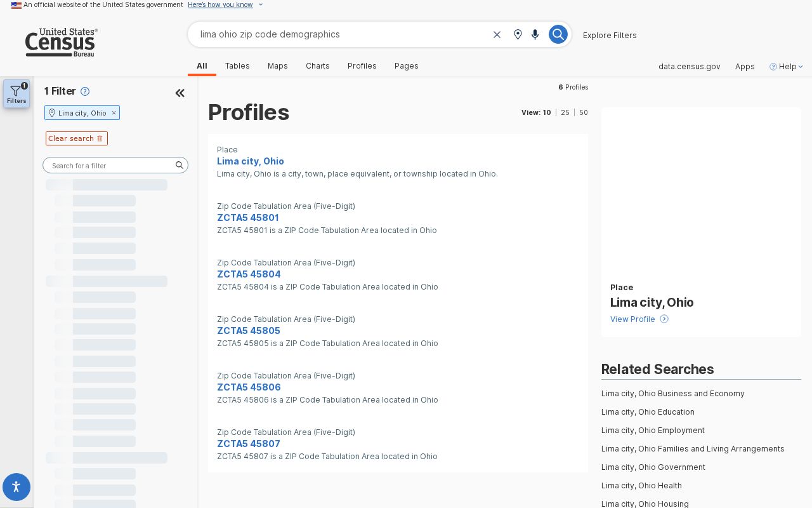Remove the Lima city, Ohio filter chip
Viewport: 812px width, 508px height.
114,113
